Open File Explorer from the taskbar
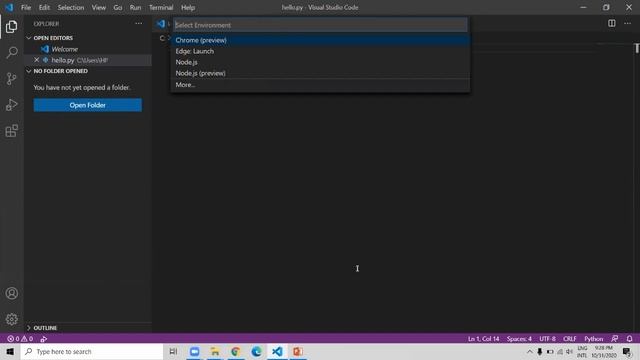This screenshot has height=360, width=640. pyautogui.click(x=215, y=351)
